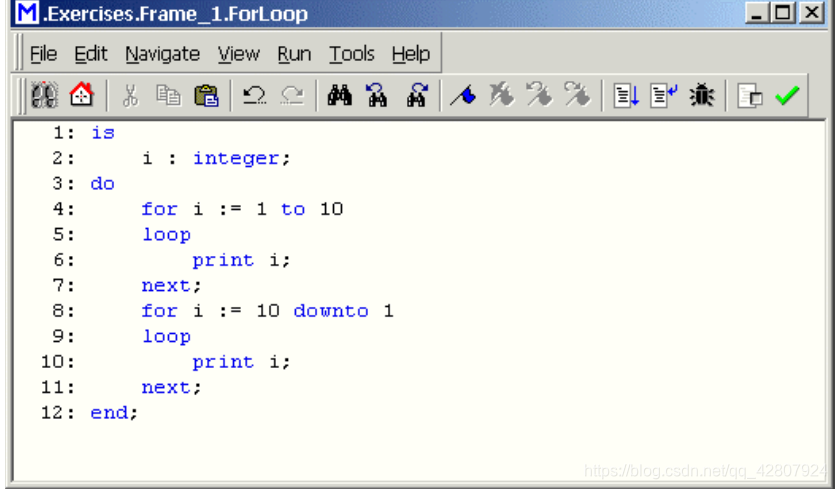Maximize the ForLoop window

click(x=783, y=13)
